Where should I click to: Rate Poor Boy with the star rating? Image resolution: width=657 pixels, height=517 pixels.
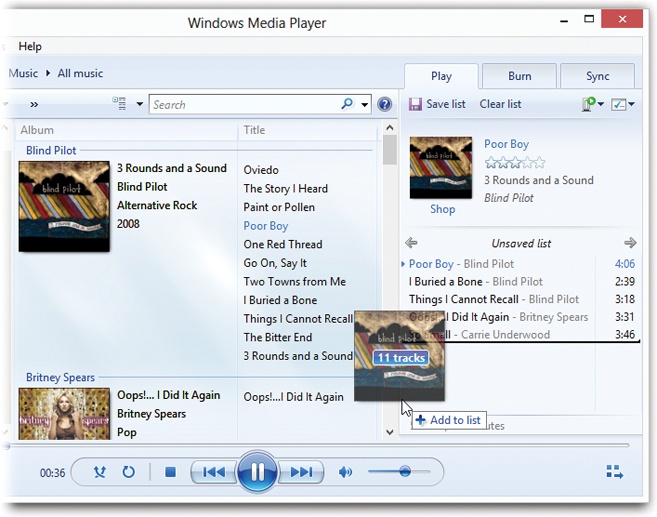tap(515, 162)
